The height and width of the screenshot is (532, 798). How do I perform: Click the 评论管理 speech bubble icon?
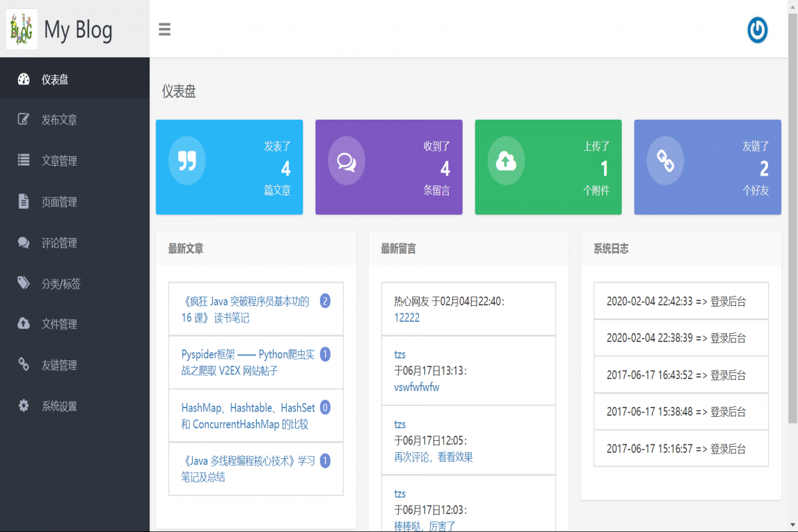coord(24,242)
